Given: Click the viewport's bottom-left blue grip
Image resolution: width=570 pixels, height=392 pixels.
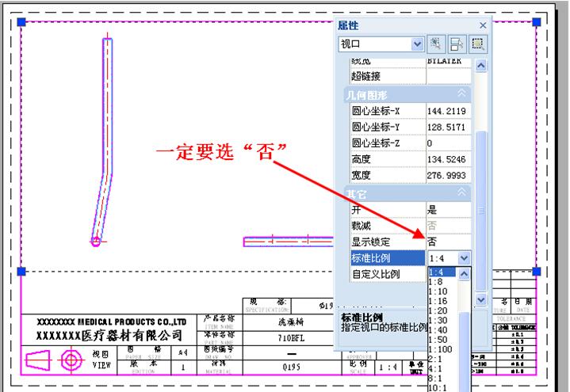Looking at the screenshot, I should [21, 272].
